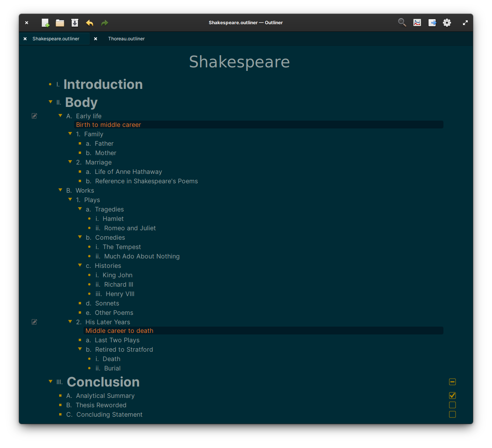The height and width of the screenshot is (448, 492).
Task: Uncheck the Analytical Summary checkbox
Action: (452, 396)
